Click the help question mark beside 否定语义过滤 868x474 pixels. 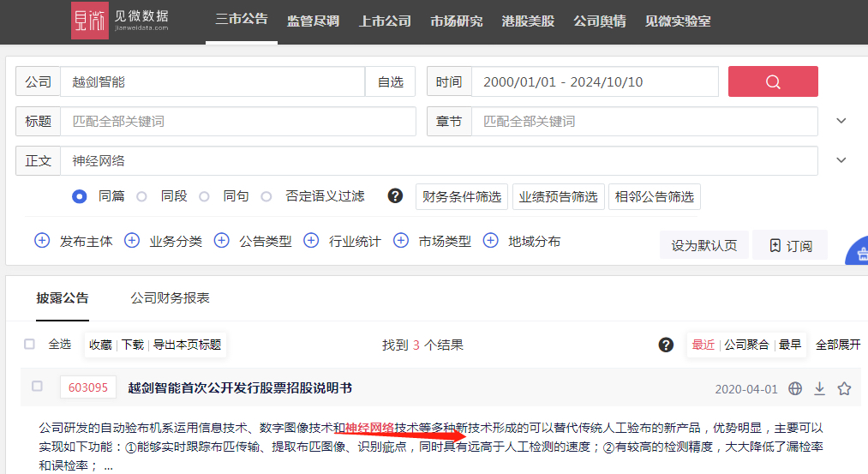[x=395, y=196]
